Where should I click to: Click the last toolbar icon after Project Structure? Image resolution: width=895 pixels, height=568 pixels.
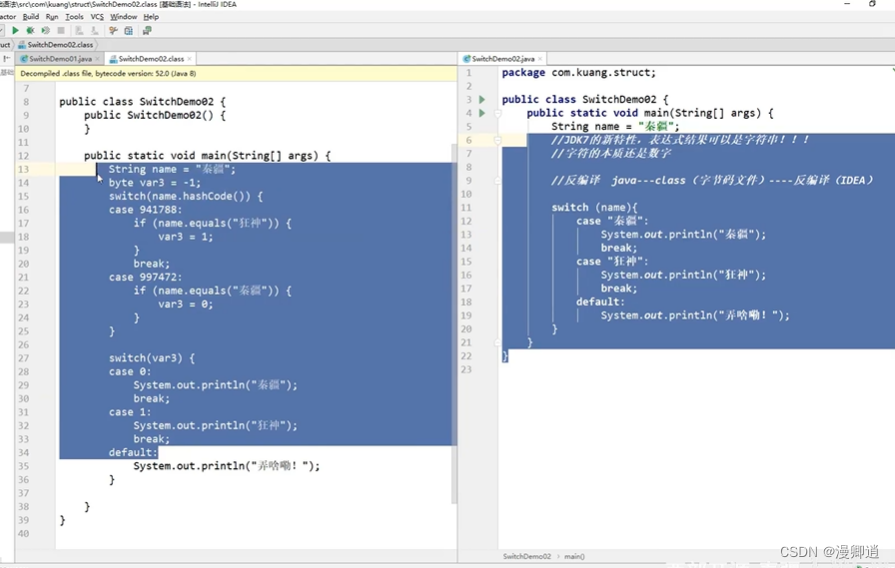click(x=147, y=31)
